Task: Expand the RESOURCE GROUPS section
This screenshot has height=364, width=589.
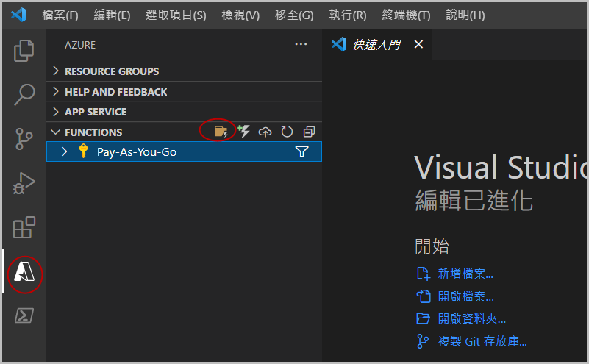Action: [x=111, y=71]
